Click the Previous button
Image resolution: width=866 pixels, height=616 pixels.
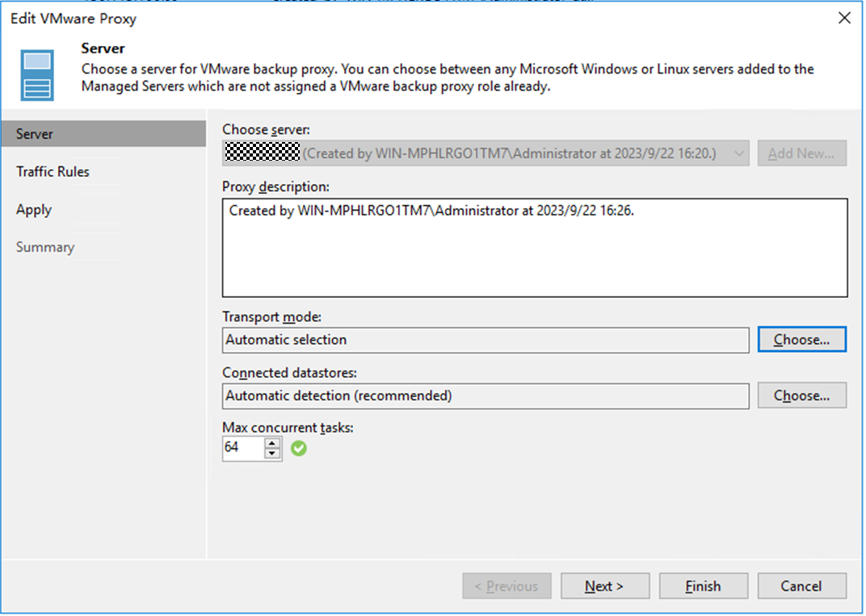pyautogui.click(x=507, y=587)
